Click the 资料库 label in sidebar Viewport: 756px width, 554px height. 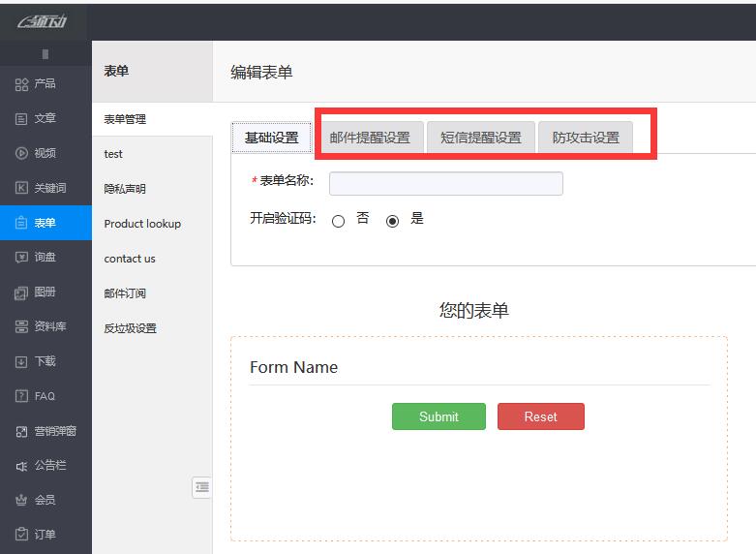pyautogui.click(x=50, y=326)
